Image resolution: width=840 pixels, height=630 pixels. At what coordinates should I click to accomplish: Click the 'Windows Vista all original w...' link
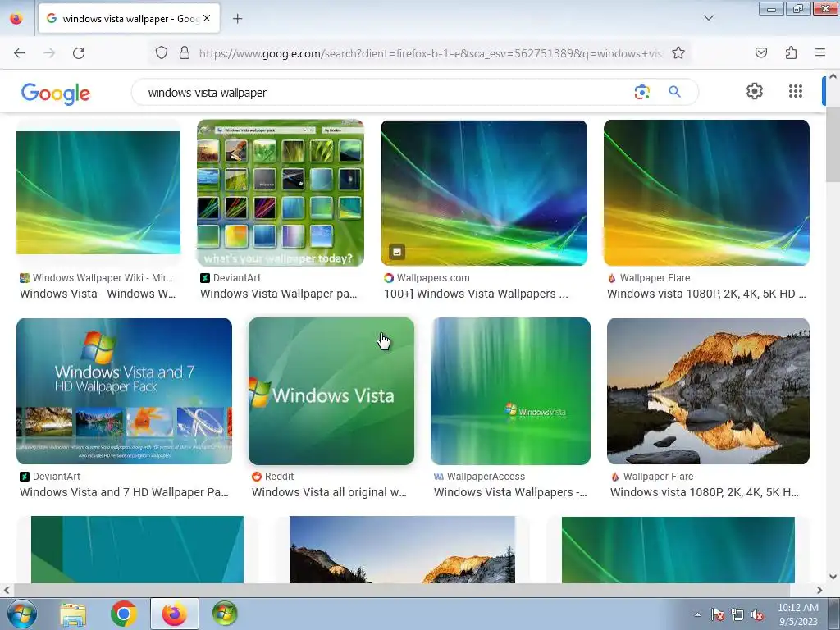coord(329,492)
